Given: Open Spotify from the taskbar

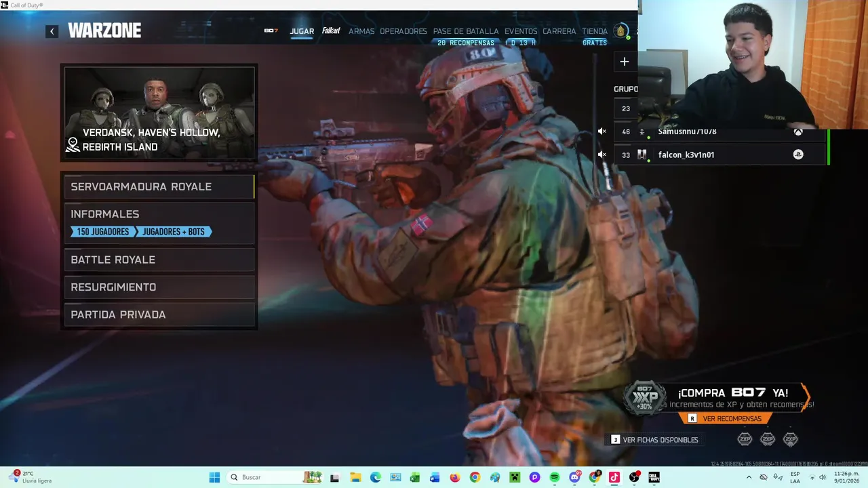Looking at the screenshot, I should pos(555,477).
